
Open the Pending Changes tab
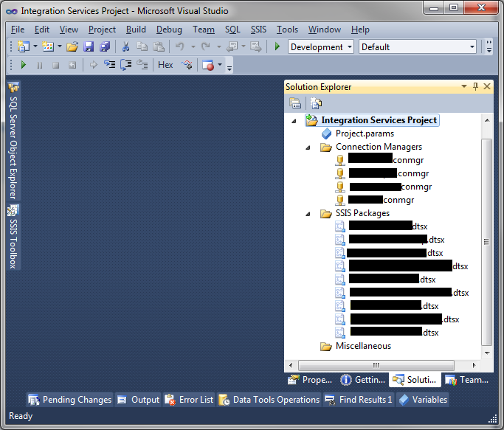(x=69, y=400)
